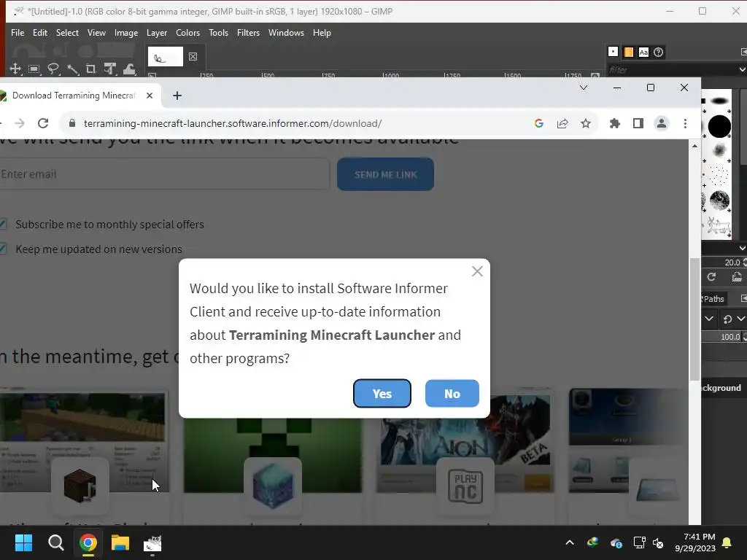
Task: Select the Rectangle Select tool in GIMP
Action: 34,69
